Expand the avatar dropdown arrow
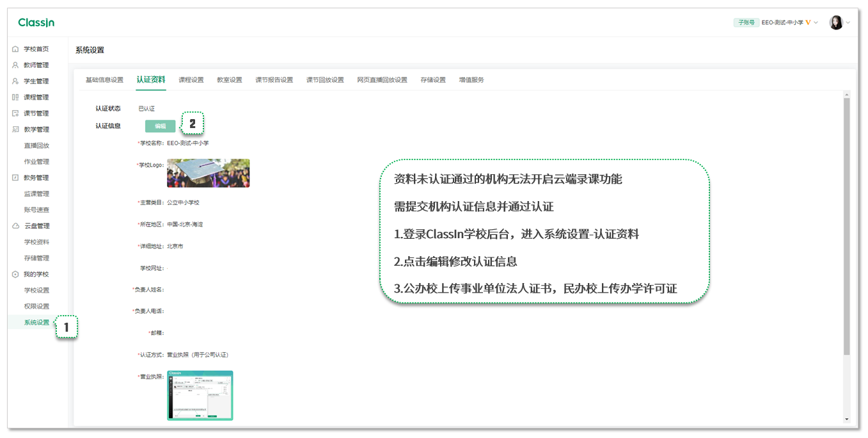 (848, 22)
